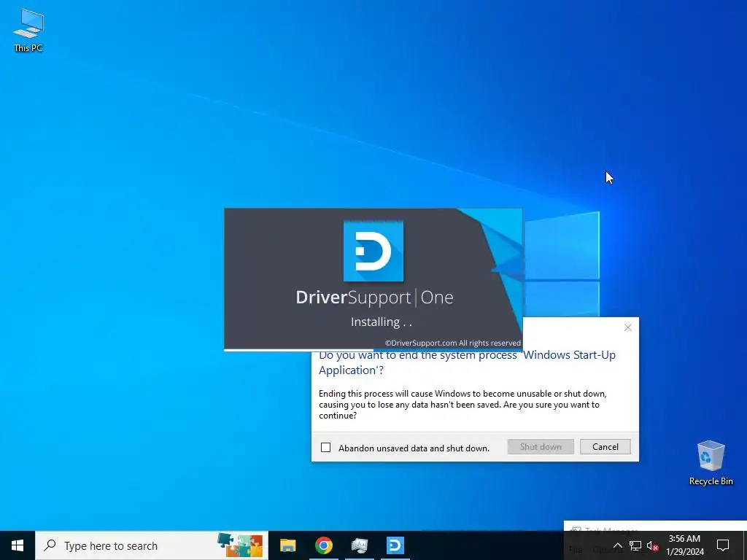Viewport: 747px width, 560px height.
Task: Click the DriverSupport D logo
Action: click(373, 251)
